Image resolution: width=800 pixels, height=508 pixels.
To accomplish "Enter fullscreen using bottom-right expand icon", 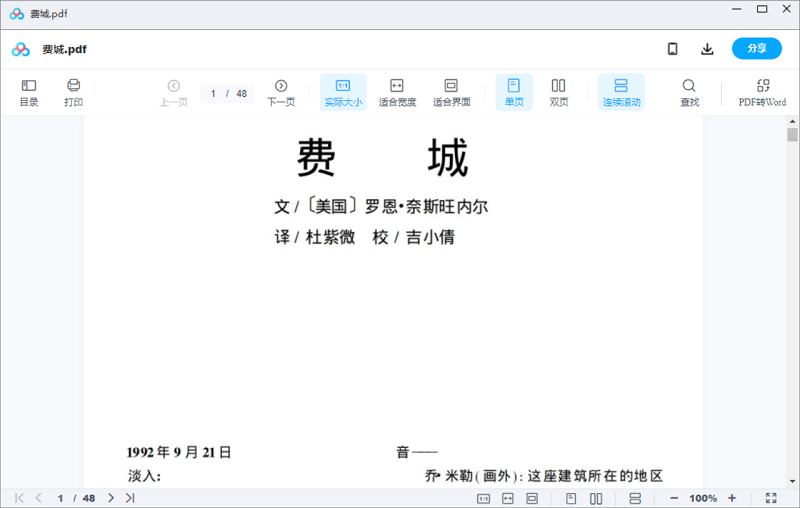I will click(771, 498).
